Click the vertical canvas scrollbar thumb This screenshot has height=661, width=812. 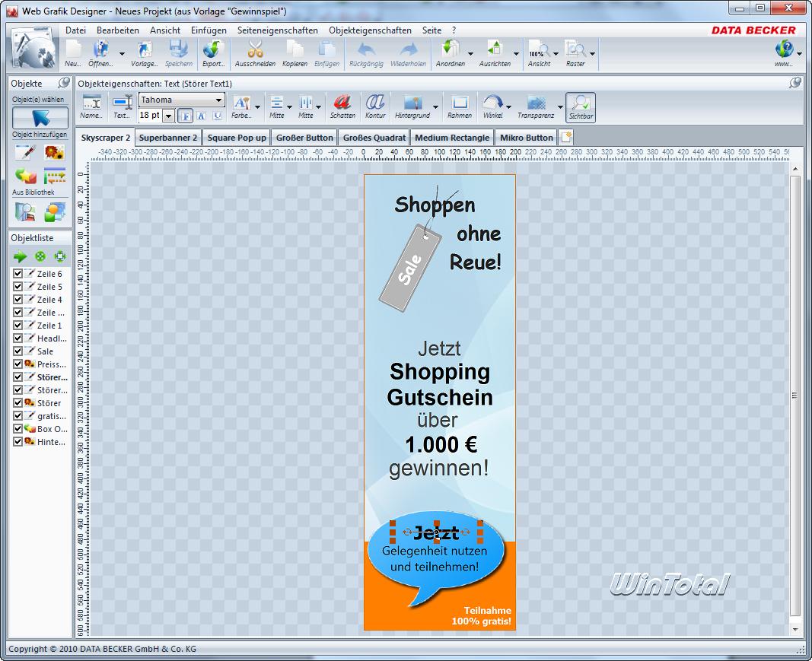(x=795, y=396)
